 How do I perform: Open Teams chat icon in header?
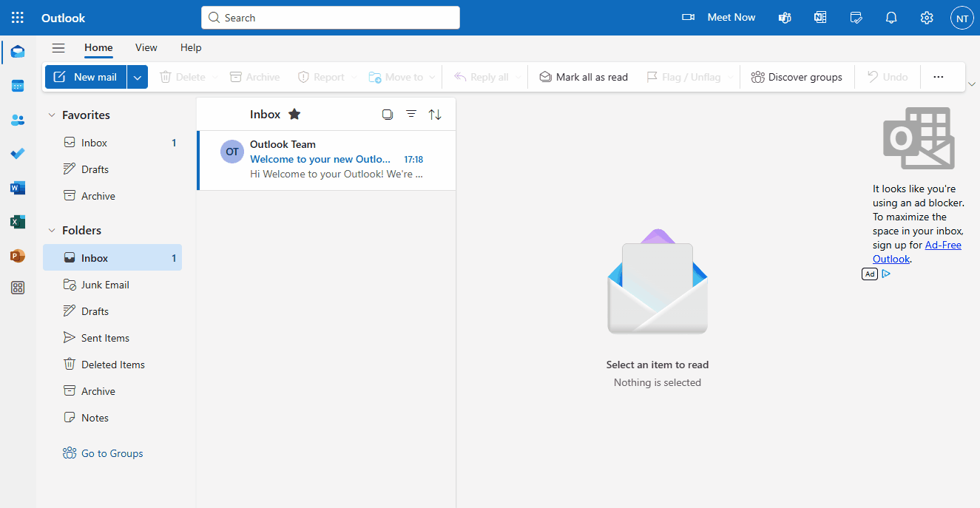(x=785, y=18)
